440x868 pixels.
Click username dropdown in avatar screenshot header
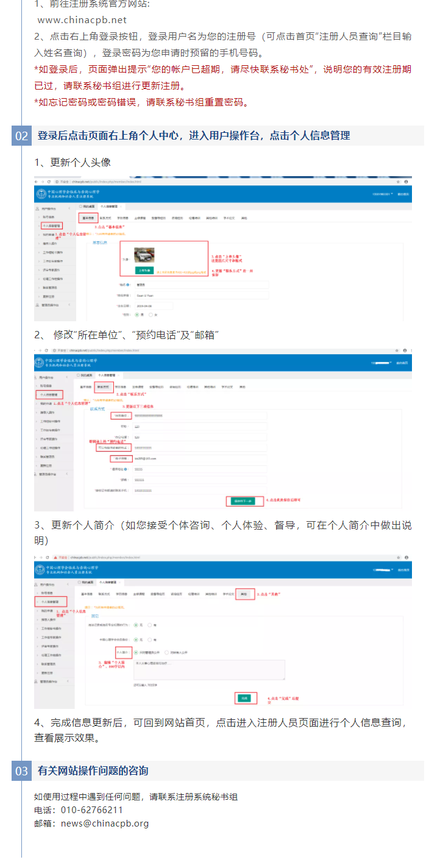tap(383, 194)
